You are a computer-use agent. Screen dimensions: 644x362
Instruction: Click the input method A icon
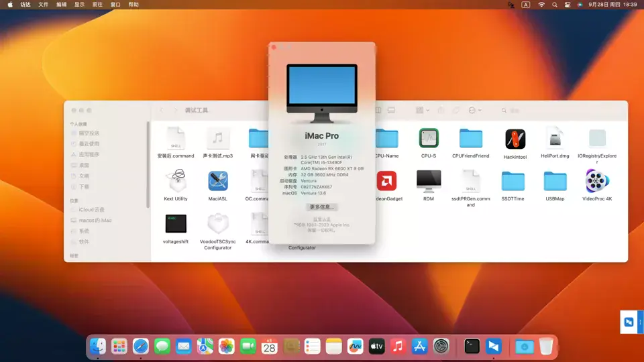point(526,5)
